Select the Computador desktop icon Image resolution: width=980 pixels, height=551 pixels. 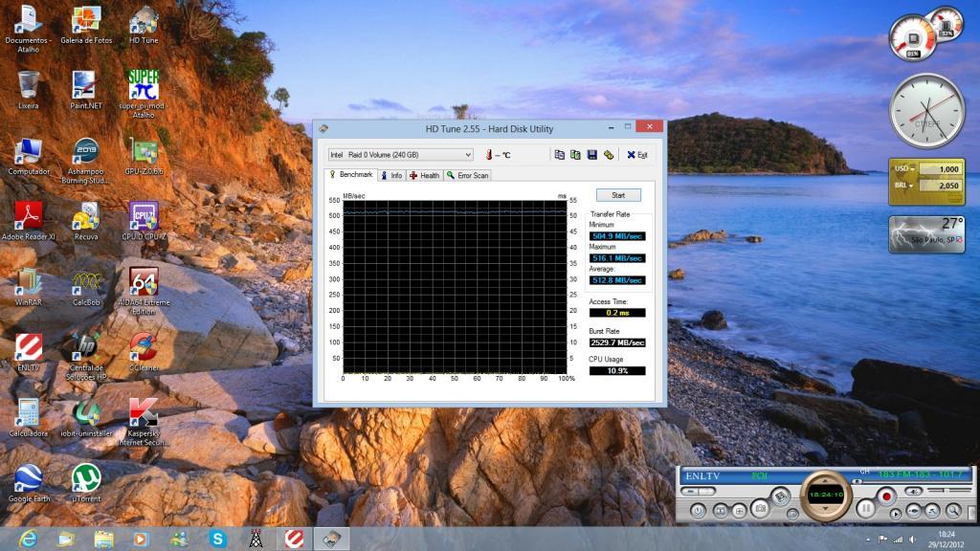(x=28, y=156)
